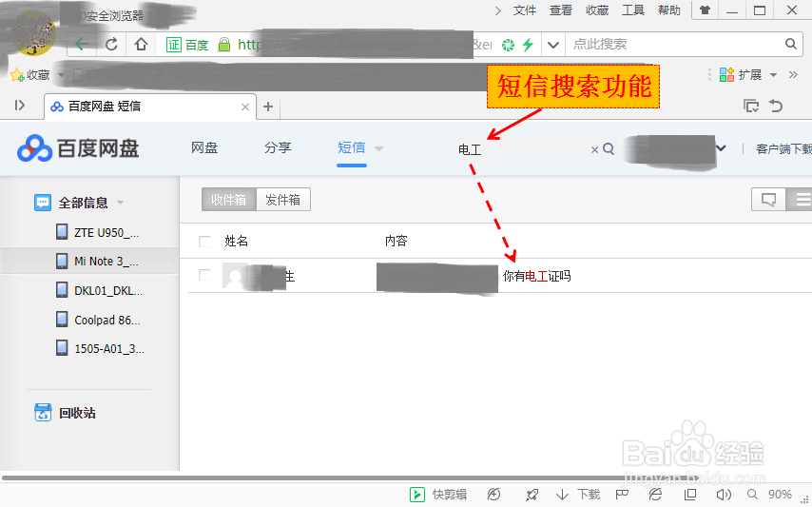Click the rocket accelerator icon in status bar
This screenshot has width=812, height=507.
(x=532, y=495)
